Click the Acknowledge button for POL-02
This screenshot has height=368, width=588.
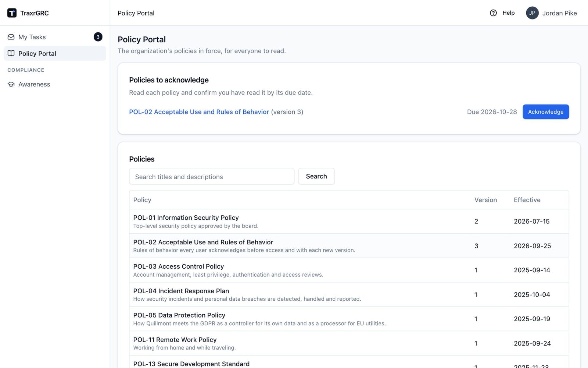point(546,112)
